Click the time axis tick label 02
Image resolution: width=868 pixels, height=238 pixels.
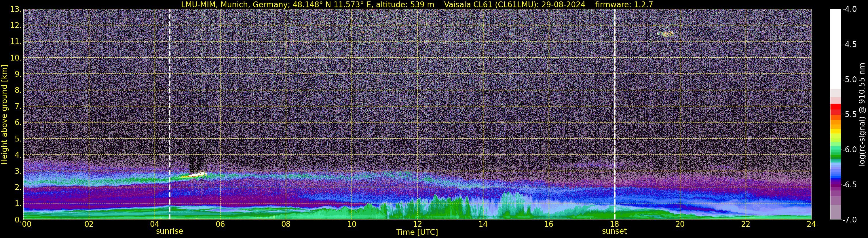pyautogui.click(x=89, y=224)
